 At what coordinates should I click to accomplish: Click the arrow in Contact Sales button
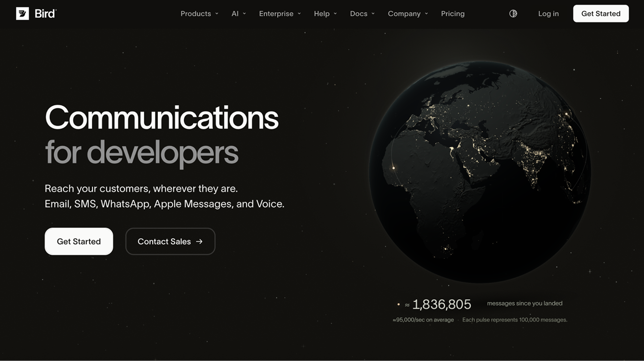[199, 241]
